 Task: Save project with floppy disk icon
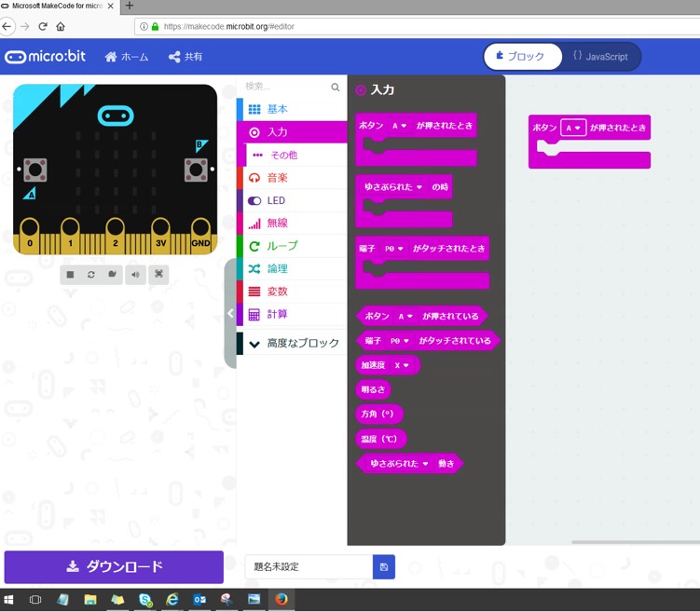coord(384,567)
